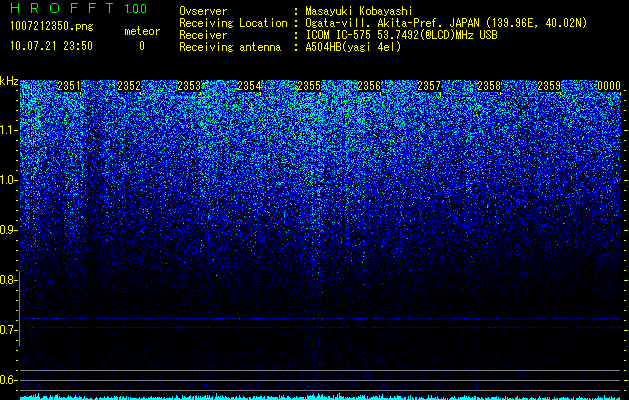629x400 pixels.
Task: Select the file name 1007212350.png
Action: coord(52,27)
